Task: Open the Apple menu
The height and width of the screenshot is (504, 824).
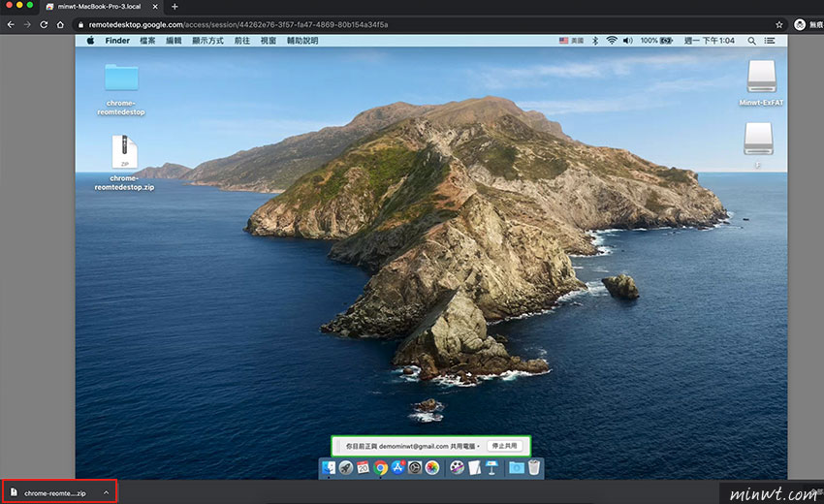Action: pos(90,41)
